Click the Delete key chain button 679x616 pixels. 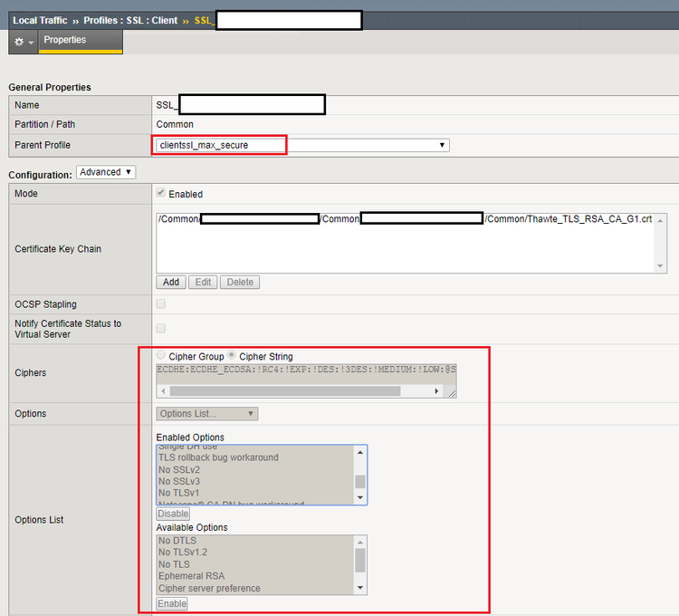point(240,282)
